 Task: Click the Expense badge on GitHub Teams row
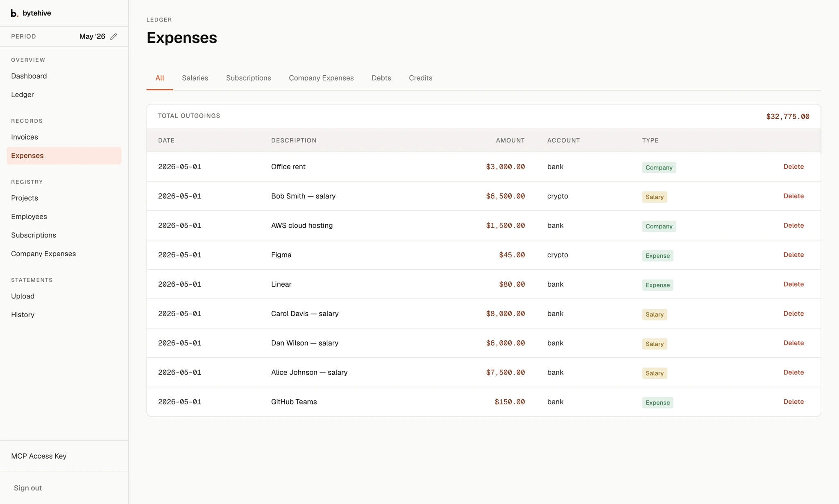(658, 402)
